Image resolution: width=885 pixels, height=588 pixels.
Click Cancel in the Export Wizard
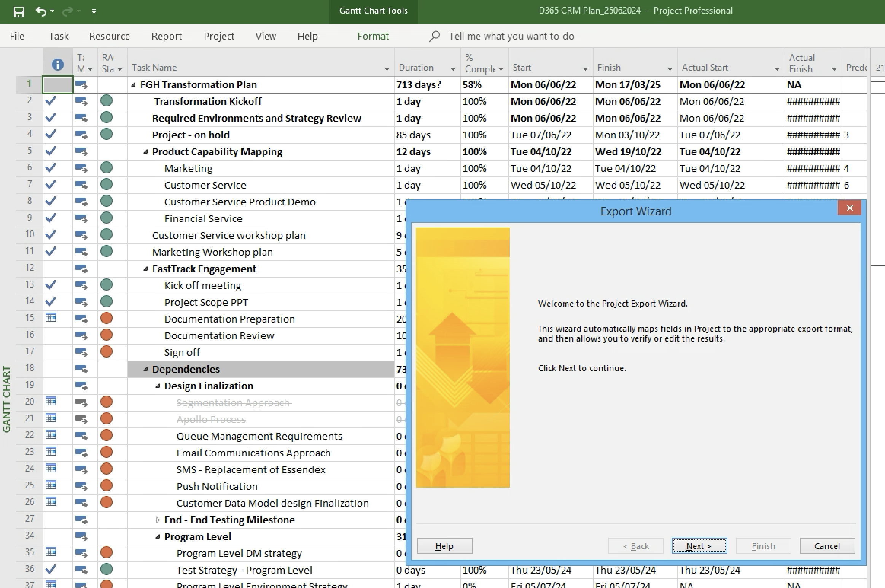coord(827,546)
